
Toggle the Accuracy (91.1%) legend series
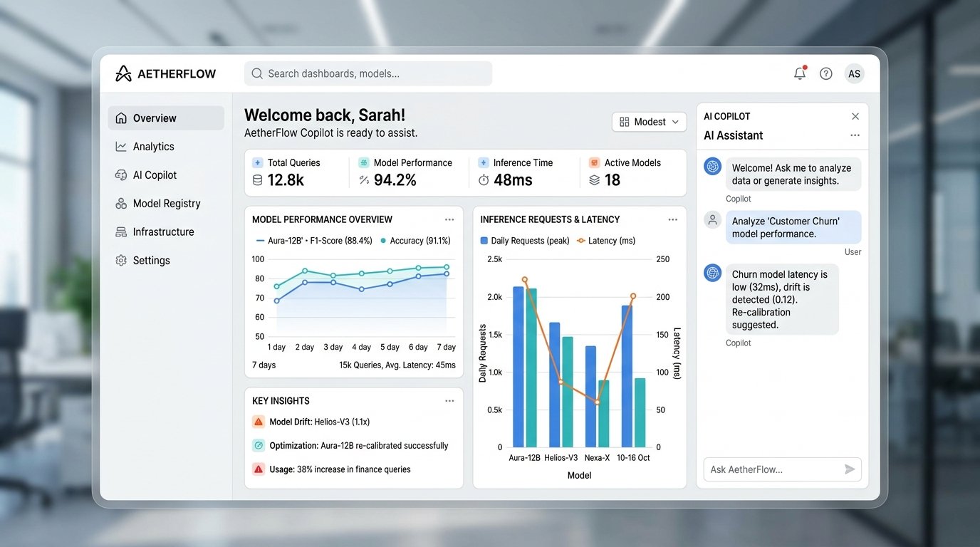415,241
